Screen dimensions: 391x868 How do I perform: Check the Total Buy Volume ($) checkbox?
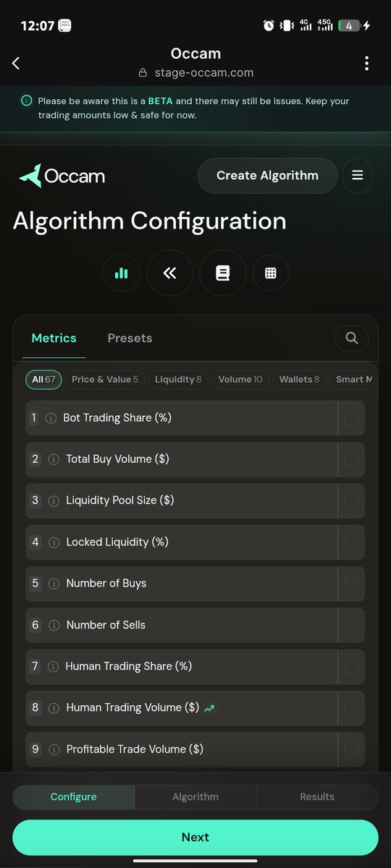(x=351, y=459)
